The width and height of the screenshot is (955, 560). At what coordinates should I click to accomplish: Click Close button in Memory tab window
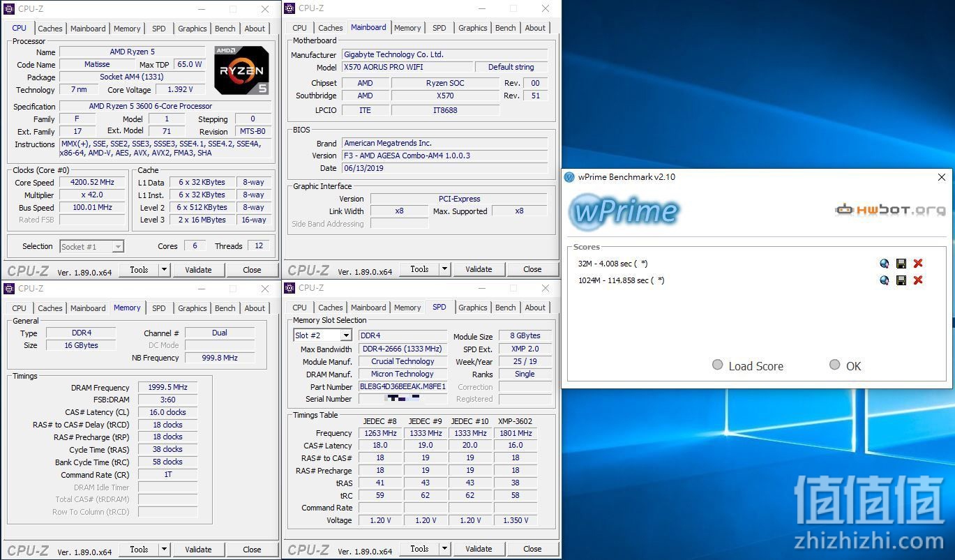click(x=252, y=550)
